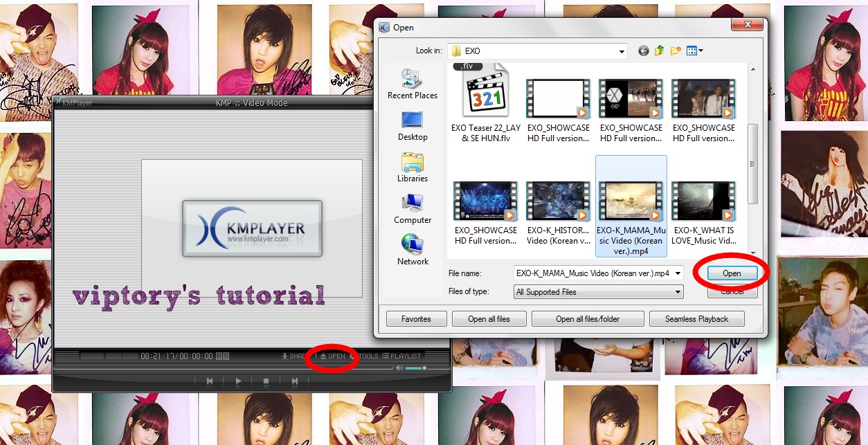
Task: Open Libraries in places sidebar
Action: [413, 167]
